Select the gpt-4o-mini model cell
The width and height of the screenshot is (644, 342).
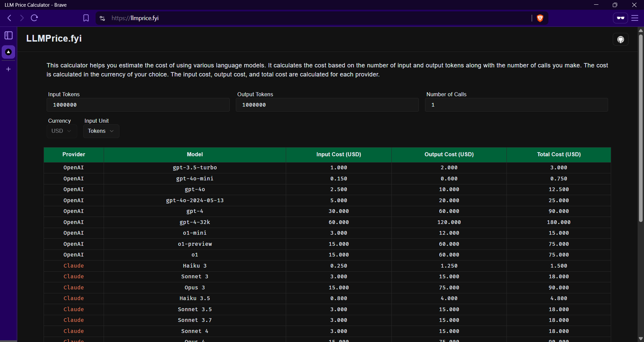coord(195,179)
